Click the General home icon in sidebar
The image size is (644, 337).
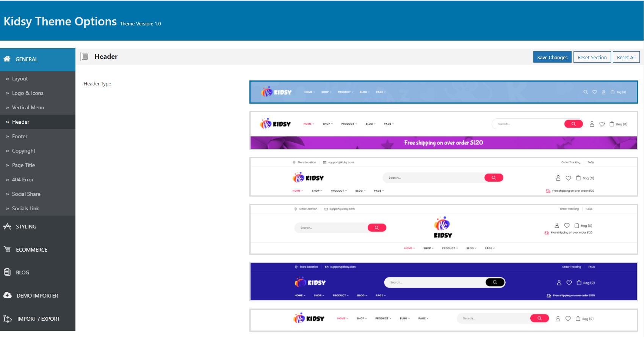click(7, 59)
